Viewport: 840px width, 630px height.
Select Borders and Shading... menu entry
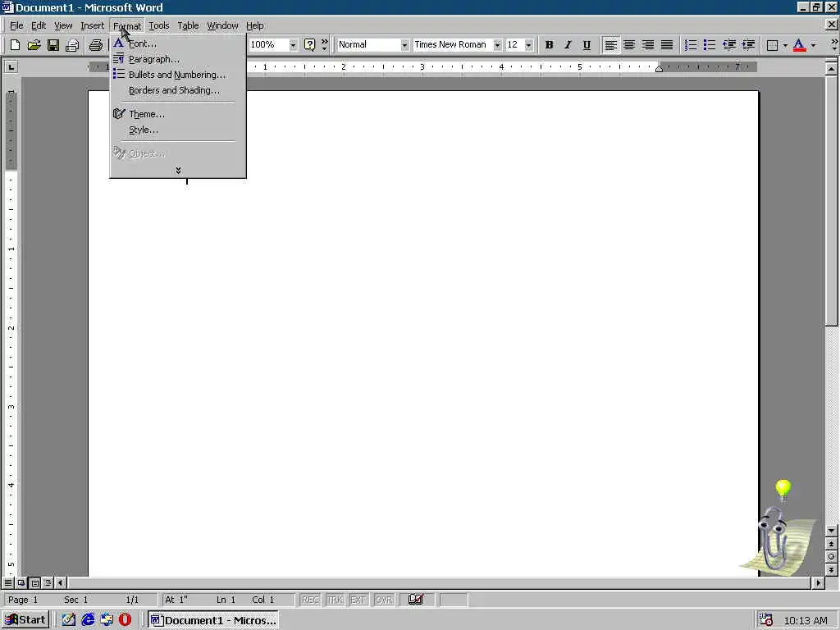[x=178, y=90]
